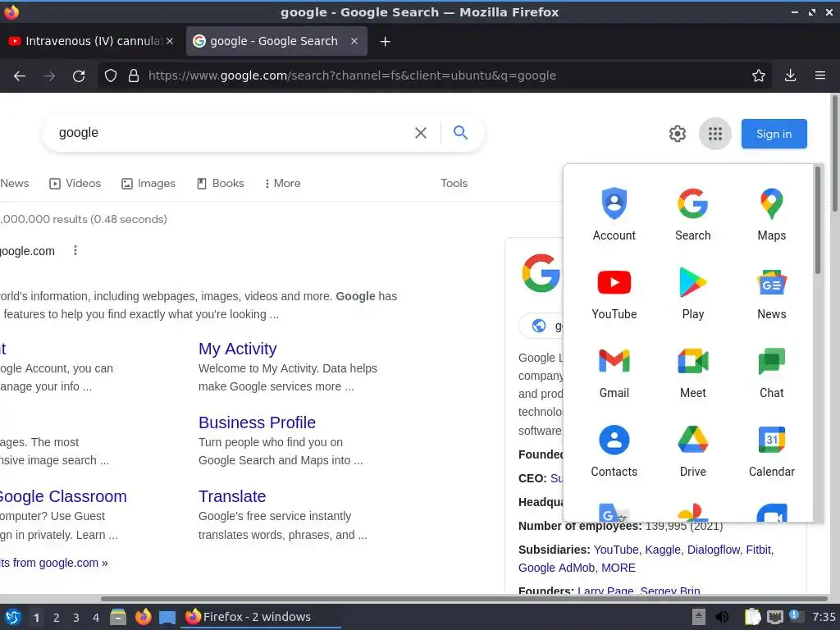Expand MORE subsidiaries
The width and height of the screenshot is (840, 630).
(x=619, y=568)
